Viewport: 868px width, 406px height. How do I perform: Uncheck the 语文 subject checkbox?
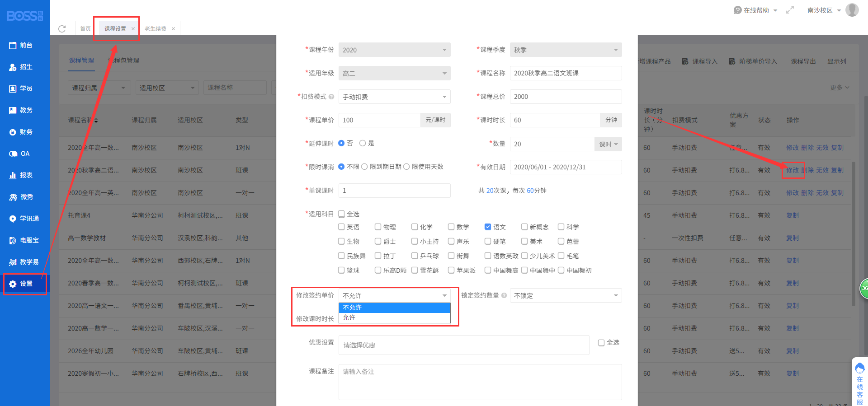click(x=488, y=227)
